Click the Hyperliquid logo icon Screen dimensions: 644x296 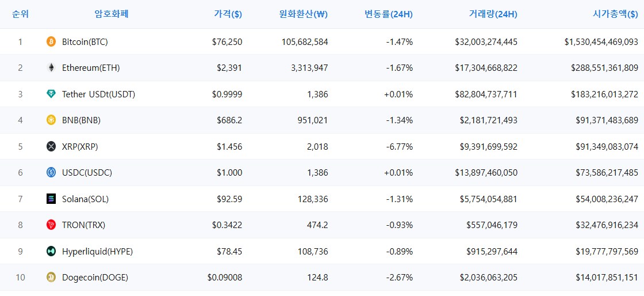[51, 251]
